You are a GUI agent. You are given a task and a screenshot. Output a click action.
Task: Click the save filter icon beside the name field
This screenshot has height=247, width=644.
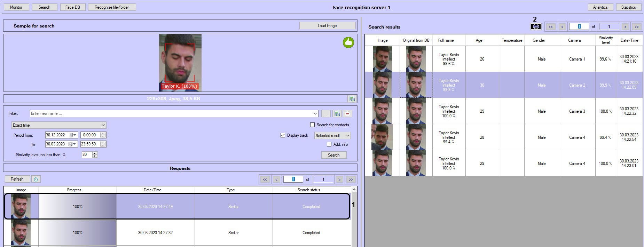337,114
